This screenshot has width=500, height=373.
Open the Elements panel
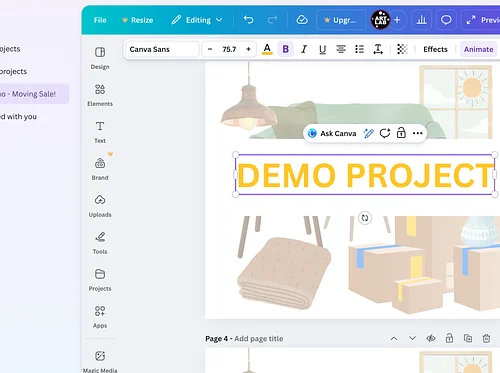100,95
